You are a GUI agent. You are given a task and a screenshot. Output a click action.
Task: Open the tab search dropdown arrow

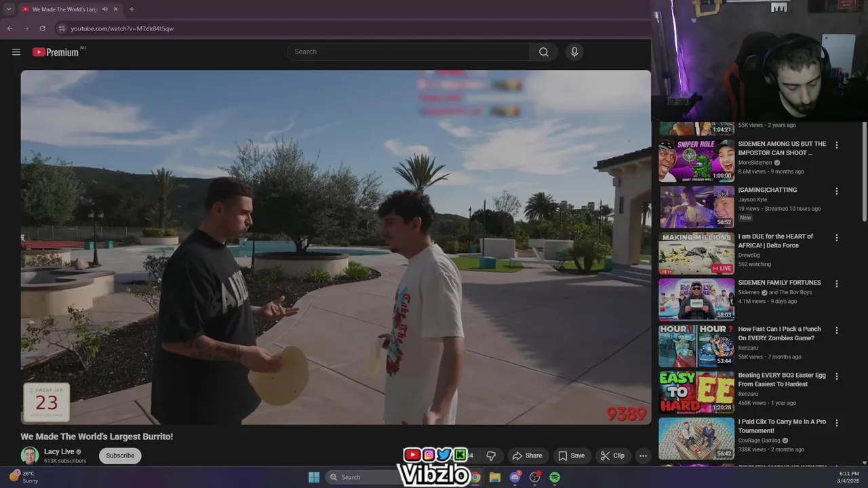[x=9, y=9]
